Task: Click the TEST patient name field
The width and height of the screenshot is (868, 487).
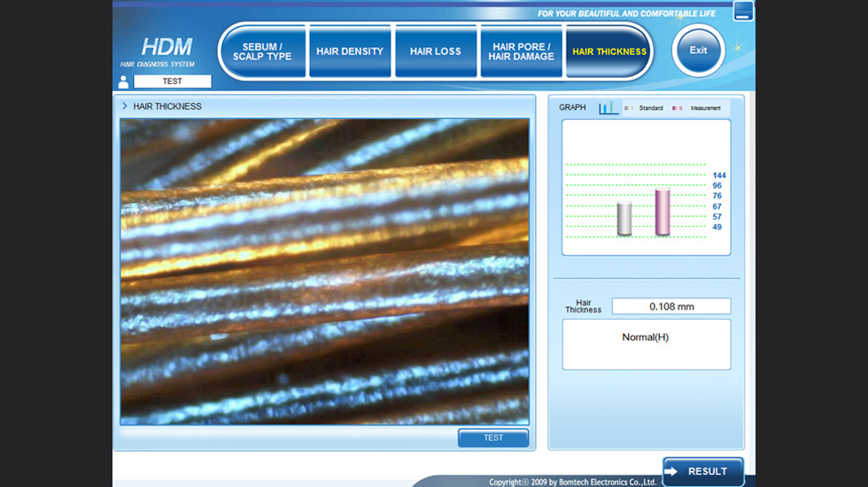Action: click(173, 81)
